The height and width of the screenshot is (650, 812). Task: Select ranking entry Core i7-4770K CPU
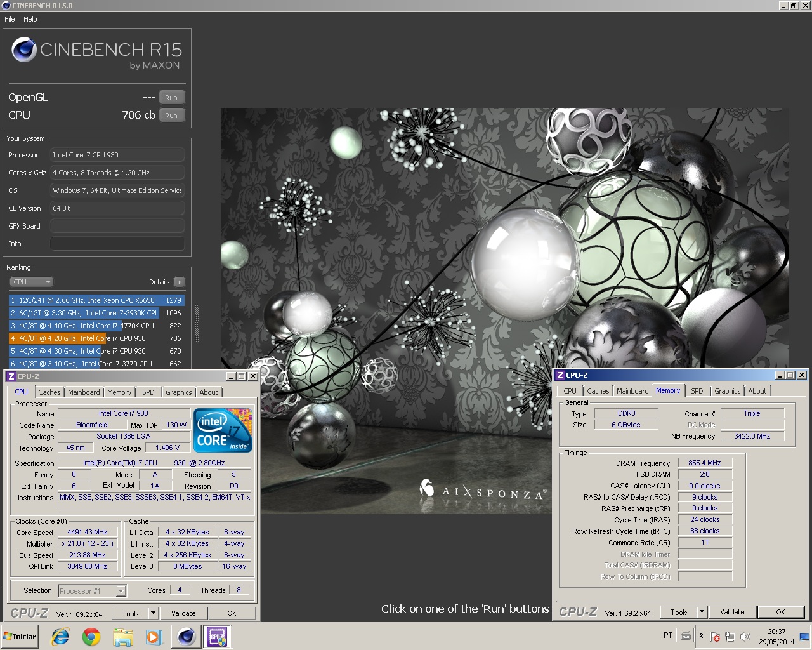point(96,326)
